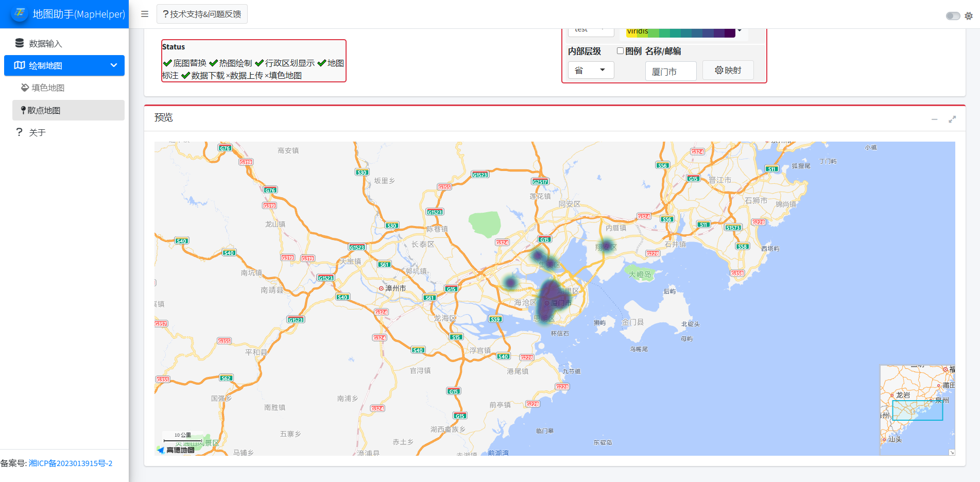Collapse the 预览 panel with minus icon
Screen dimensions: 980x482
pyautogui.click(x=934, y=119)
